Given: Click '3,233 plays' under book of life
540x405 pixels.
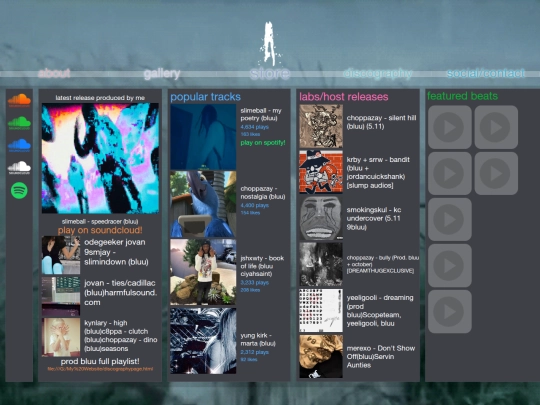Looking at the screenshot, I should coord(255,283).
